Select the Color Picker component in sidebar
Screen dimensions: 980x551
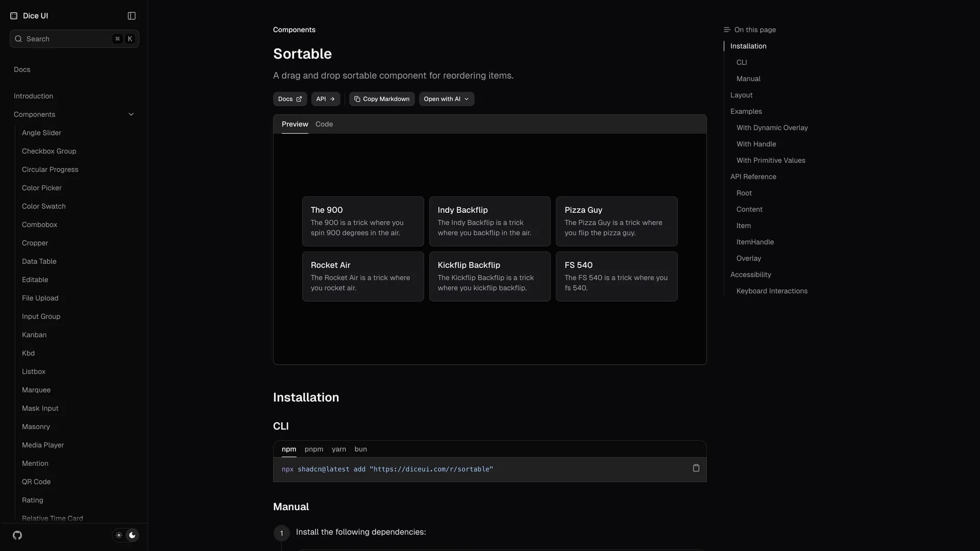click(x=41, y=188)
